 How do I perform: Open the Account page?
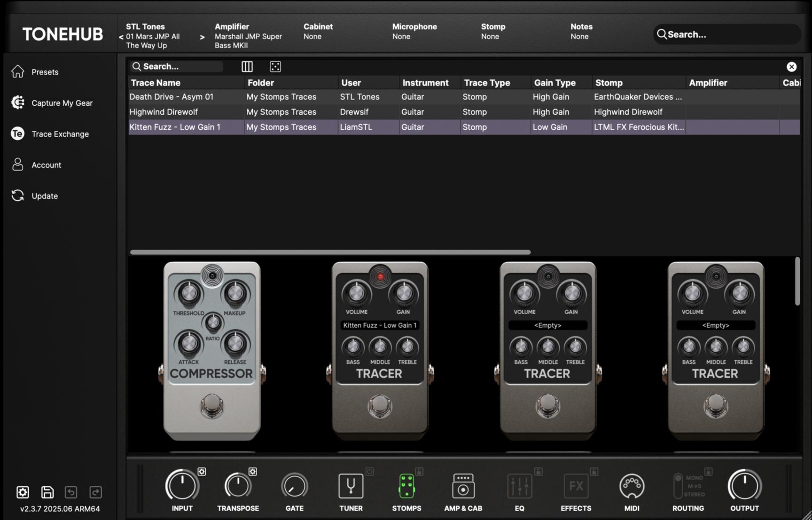click(x=36, y=165)
